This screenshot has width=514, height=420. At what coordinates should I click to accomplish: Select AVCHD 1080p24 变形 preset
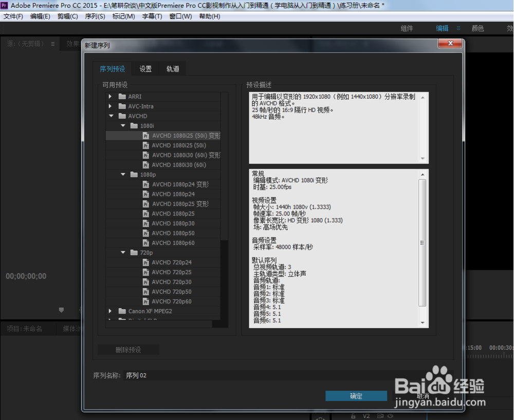click(163, 184)
